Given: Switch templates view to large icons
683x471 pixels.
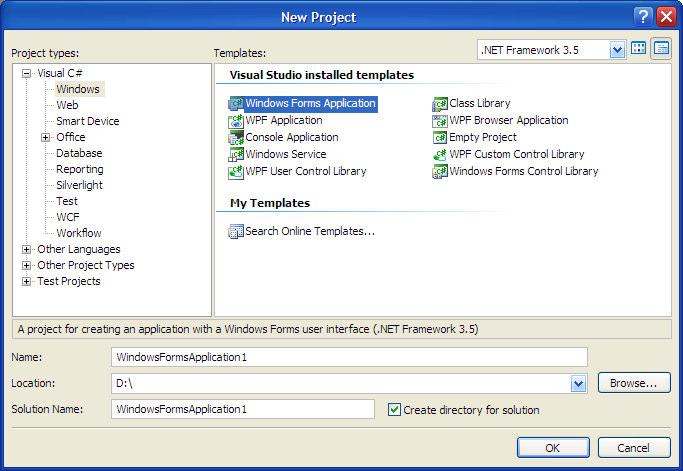Looking at the screenshot, I should [x=639, y=48].
